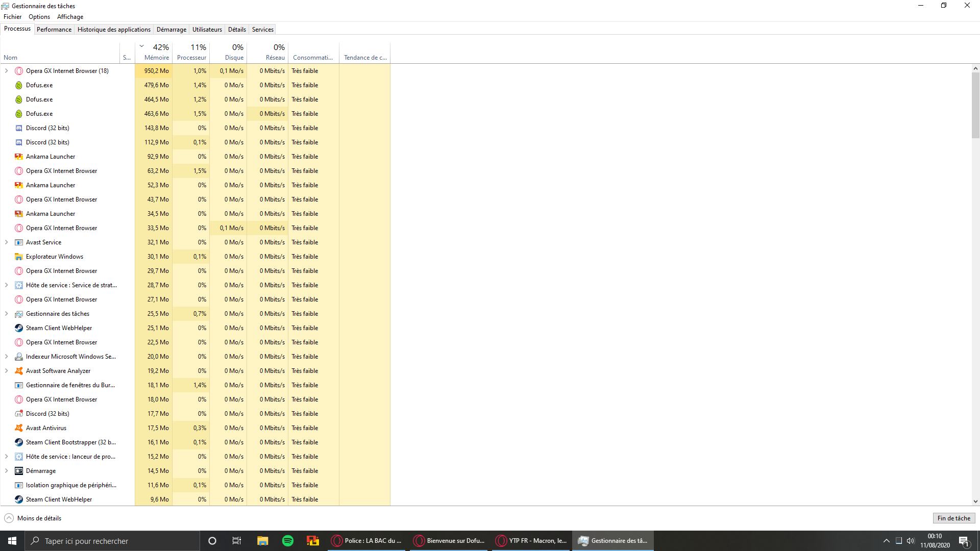Open Task View from the taskbar
Screen dimensions: 980x551
[x=237, y=541]
